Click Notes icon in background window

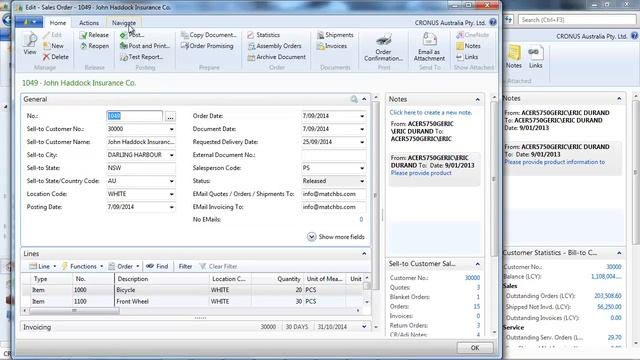[513, 57]
